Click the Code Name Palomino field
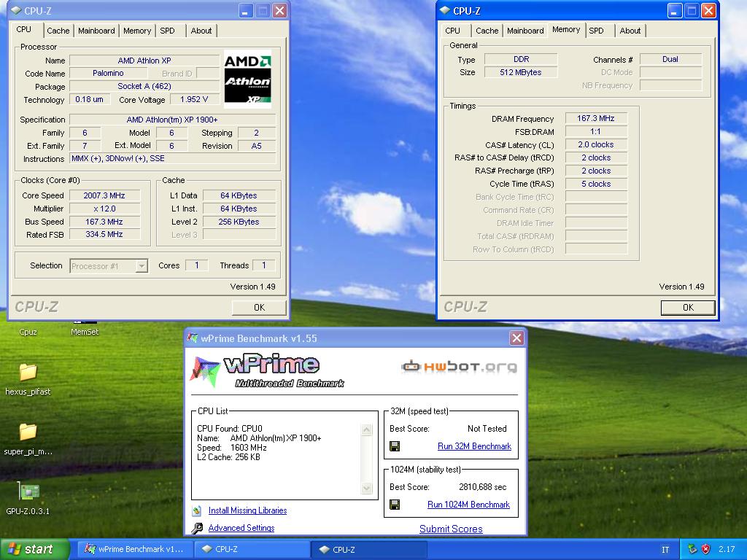747x560 pixels. point(108,74)
